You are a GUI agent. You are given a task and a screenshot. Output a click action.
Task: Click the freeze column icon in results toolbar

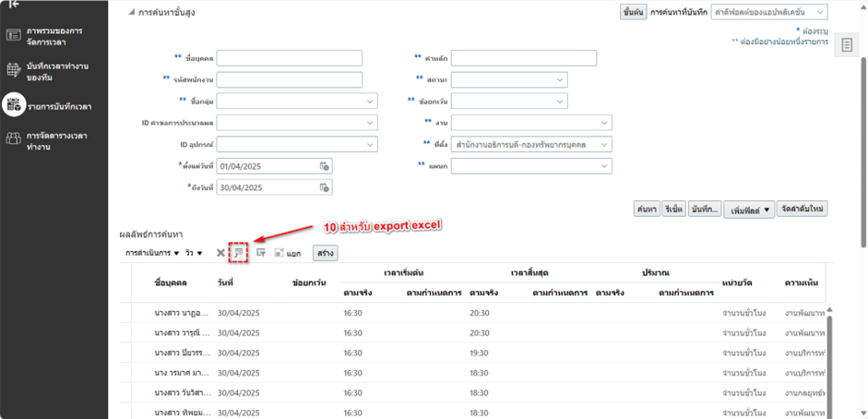261,252
